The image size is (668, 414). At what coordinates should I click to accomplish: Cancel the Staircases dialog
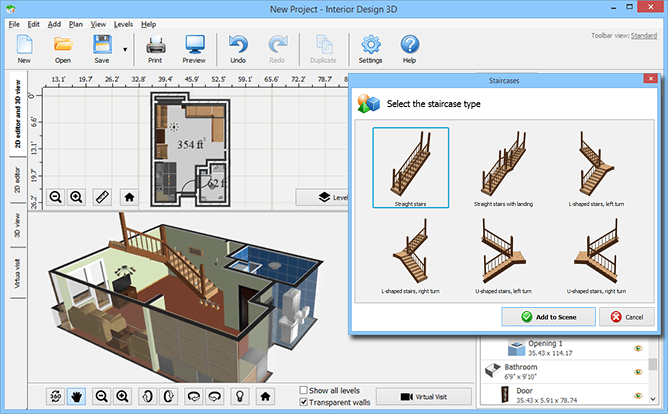pyautogui.click(x=627, y=317)
